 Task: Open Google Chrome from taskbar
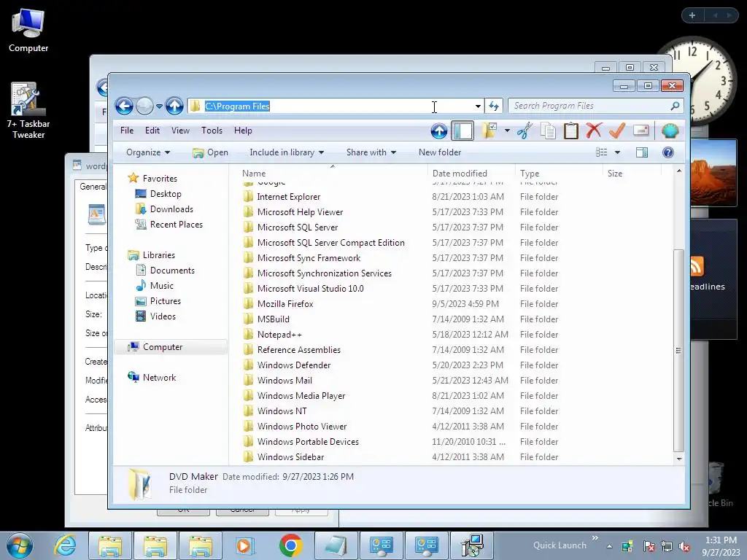pos(290,545)
